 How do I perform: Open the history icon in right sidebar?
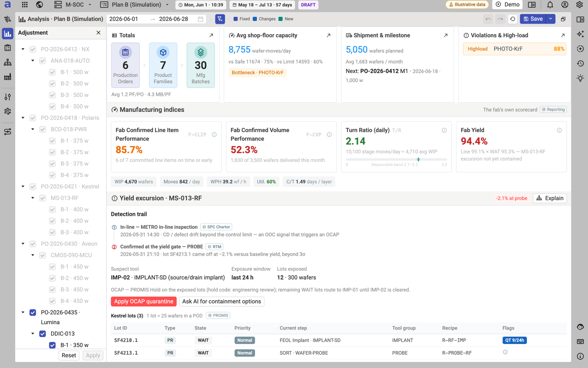(580, 63)
